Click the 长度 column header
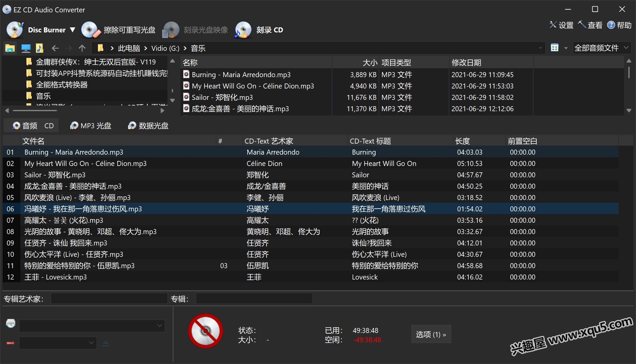The image size is (636, 364). 479,141
